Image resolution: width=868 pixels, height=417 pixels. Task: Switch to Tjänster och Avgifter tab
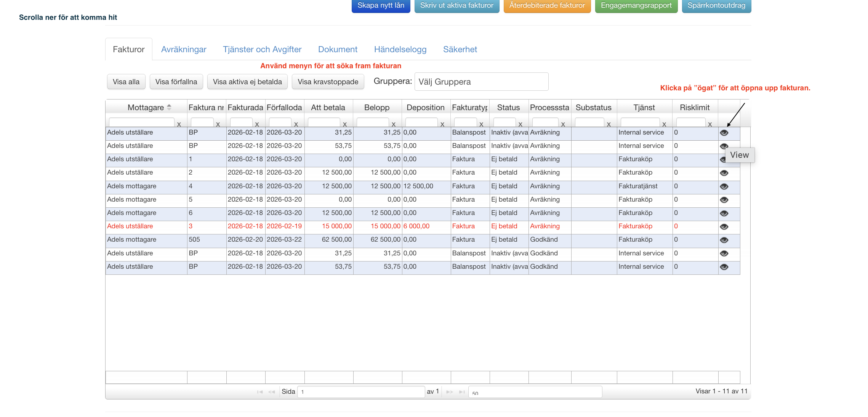[262, 50]
